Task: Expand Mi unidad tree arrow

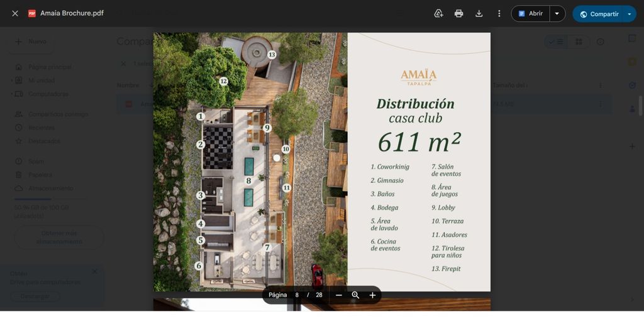Action: 12,80
